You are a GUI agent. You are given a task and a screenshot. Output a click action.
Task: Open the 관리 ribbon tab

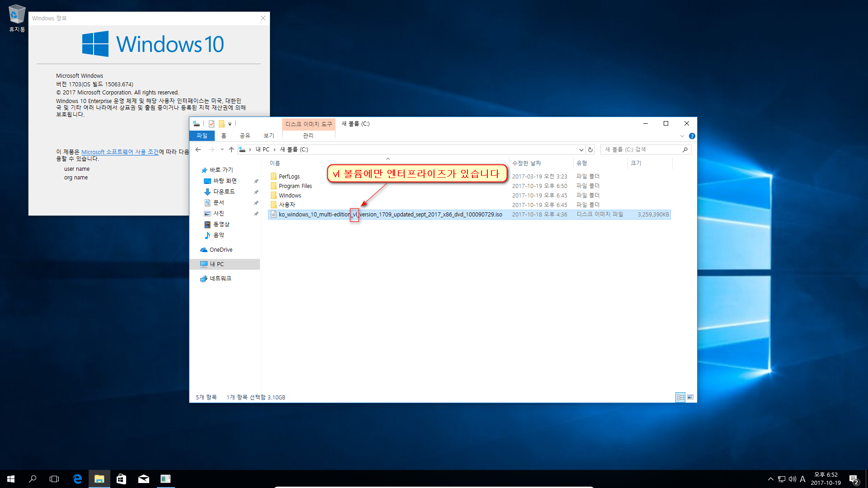[308, 136]
